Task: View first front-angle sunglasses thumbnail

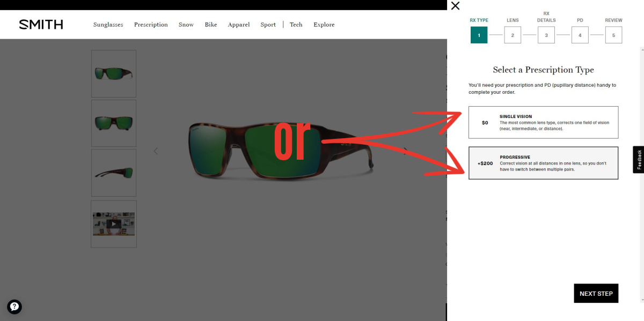Action: pos(114,73)
